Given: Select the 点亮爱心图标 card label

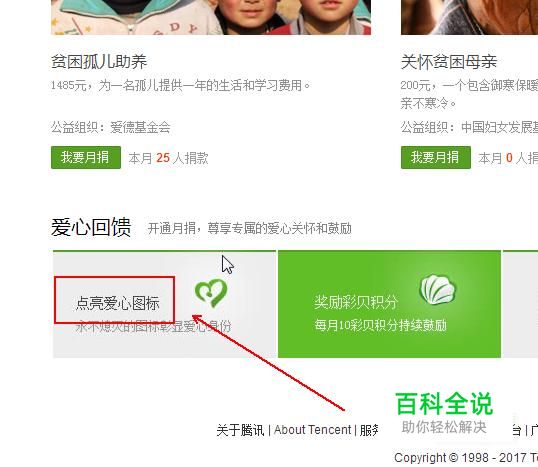Looking at the screenshot, I should (117, 303).
